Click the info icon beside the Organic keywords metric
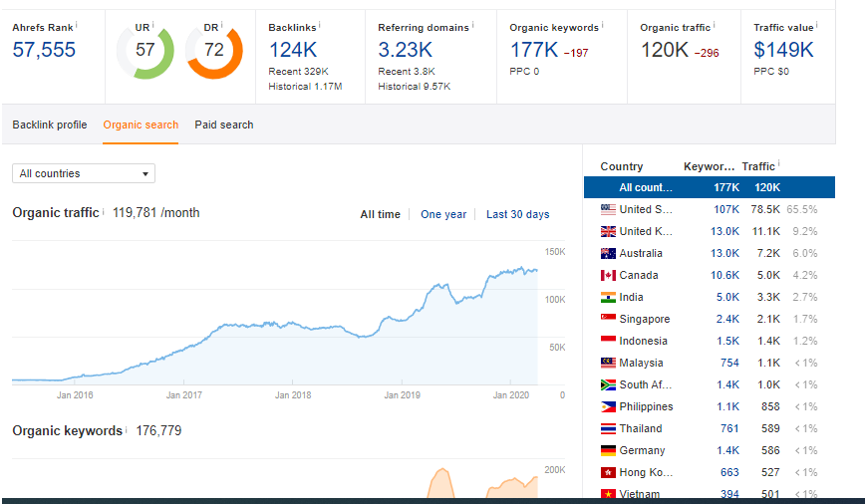 tap(604, 24)
